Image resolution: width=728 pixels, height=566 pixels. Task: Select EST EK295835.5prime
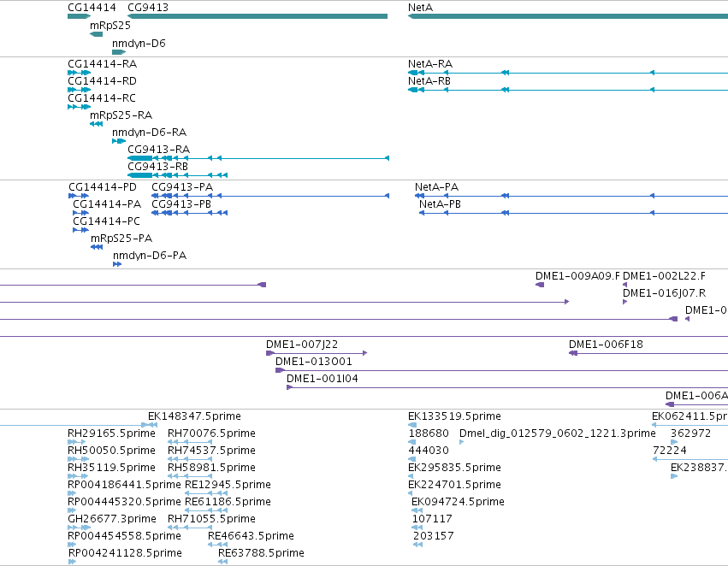tap(454, 468)
